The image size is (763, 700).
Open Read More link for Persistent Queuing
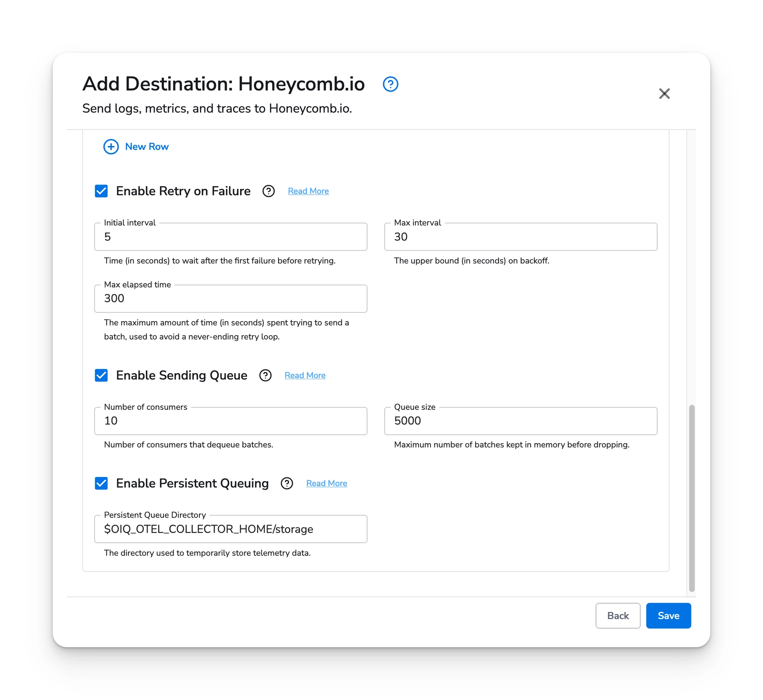326,483
